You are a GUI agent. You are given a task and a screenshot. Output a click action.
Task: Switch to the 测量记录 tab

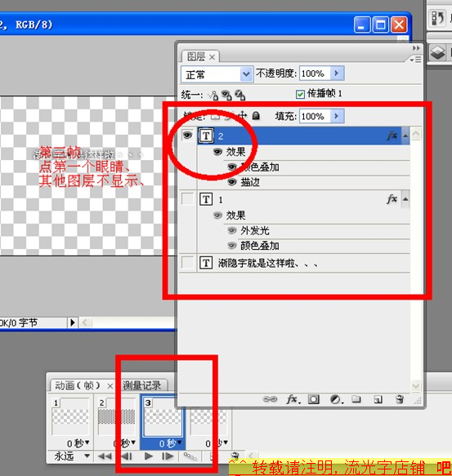pos(142,385)
